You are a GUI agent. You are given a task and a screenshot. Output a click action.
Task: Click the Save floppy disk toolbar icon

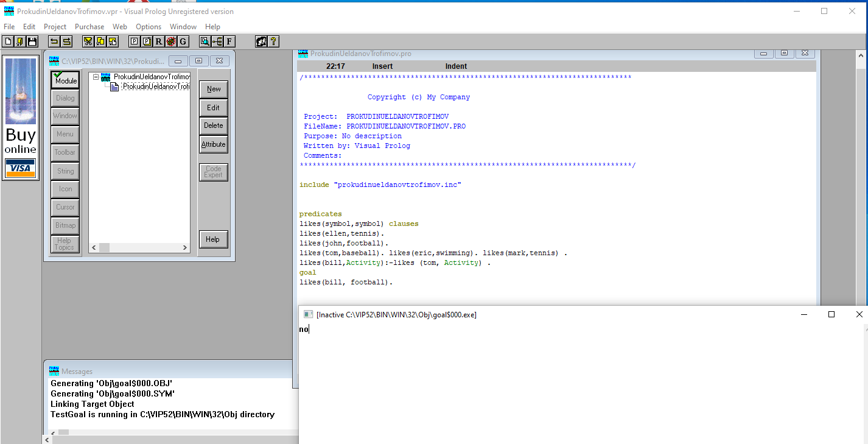pyautogui.click(x=32, y=41)
